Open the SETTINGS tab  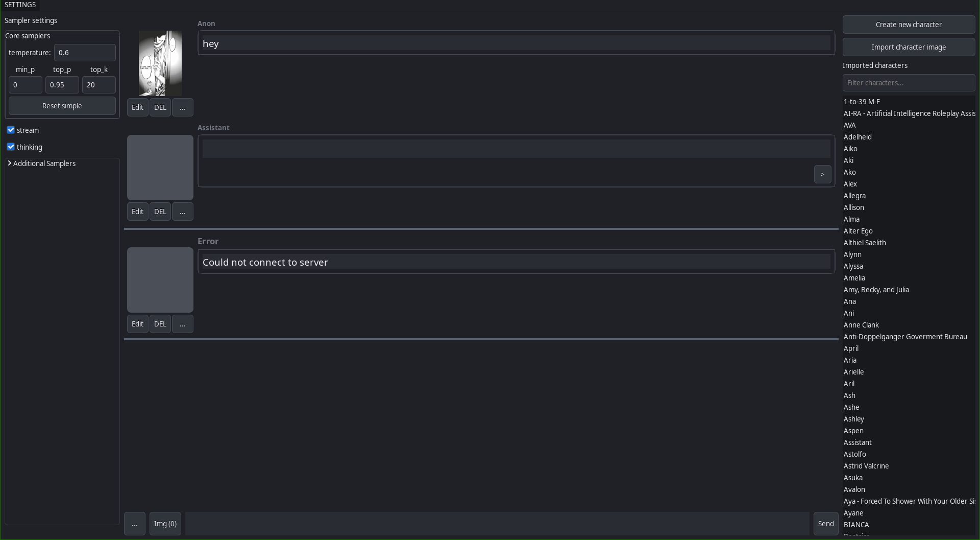point(20,5)
